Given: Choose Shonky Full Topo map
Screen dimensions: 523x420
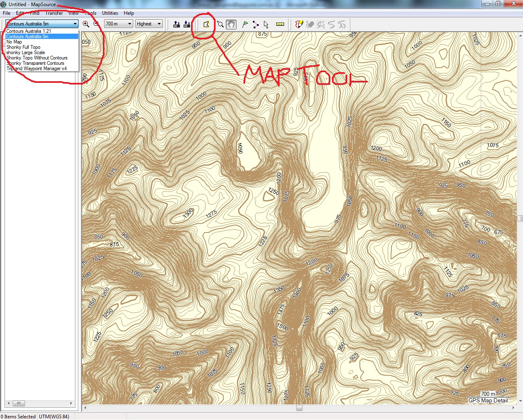Looking at the screenshot, I should [x=41, y=47].
